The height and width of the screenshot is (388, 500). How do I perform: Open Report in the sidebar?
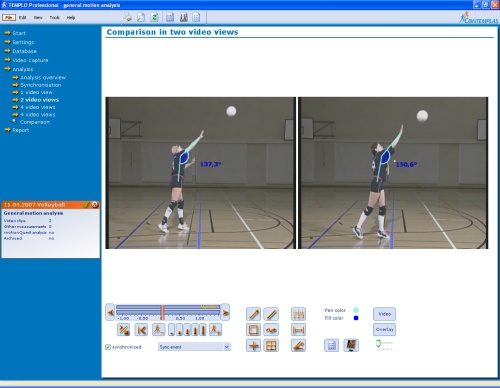(x=20, y=130)
